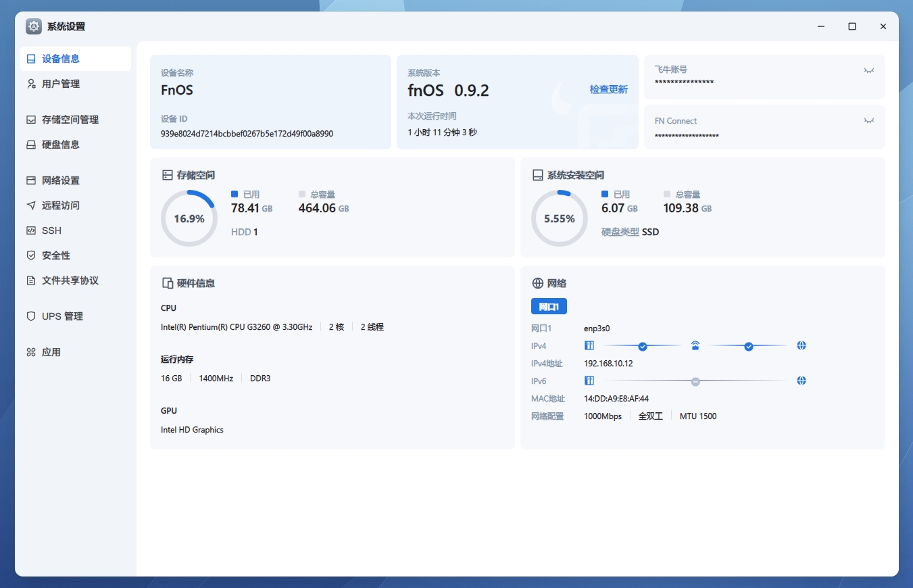Click the 464.06 GB total capacity value
913x588 pixels.
point(324,208)
